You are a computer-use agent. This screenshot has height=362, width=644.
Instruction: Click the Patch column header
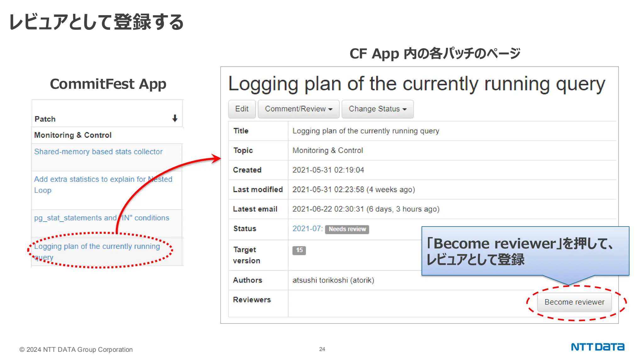coord(45,119)
